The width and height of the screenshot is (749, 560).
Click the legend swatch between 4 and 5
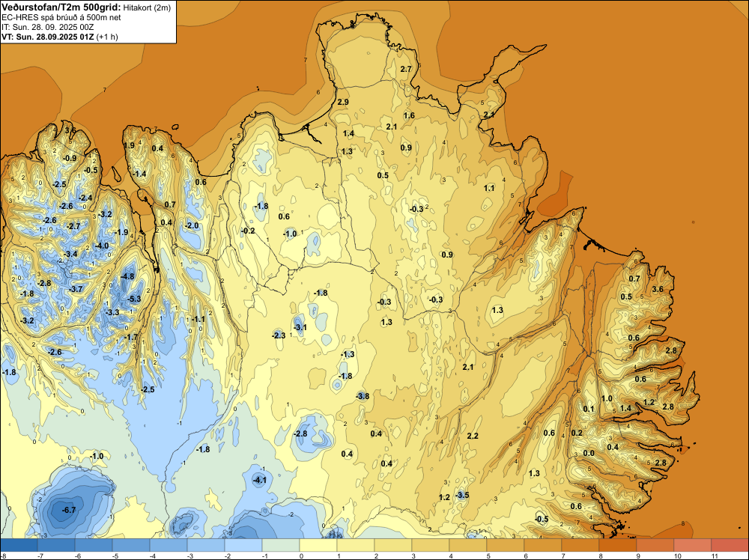[468, 545]
